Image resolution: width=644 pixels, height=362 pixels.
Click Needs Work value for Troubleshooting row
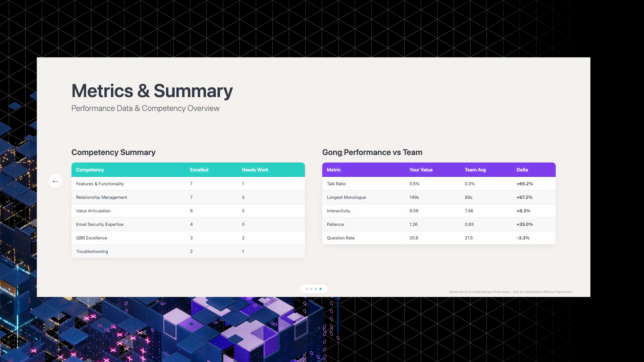[x=243, y=251]
